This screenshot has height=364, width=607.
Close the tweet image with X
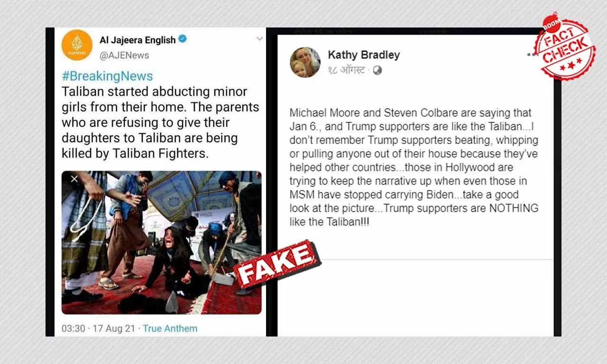coord(74,179)
